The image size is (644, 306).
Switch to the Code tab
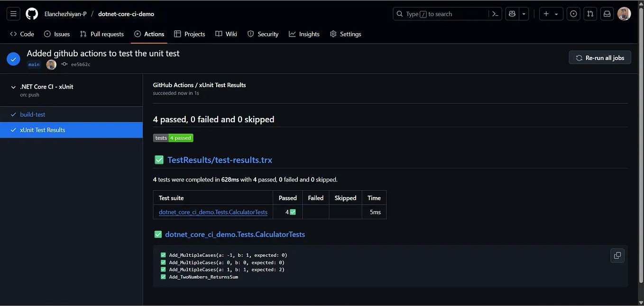click(21, 34)
